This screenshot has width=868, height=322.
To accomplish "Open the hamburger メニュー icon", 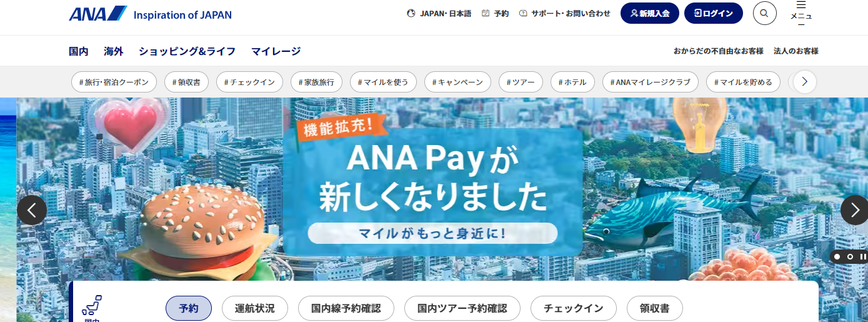I will tap(801, 13).
